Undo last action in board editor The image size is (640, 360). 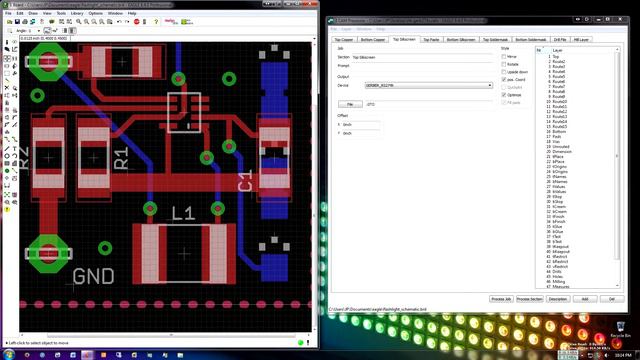(119, 22)
